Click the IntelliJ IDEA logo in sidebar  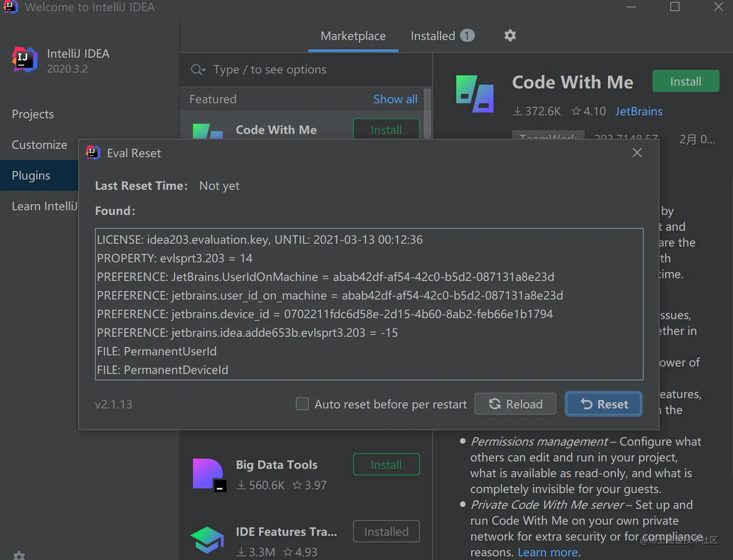point(25,60)
